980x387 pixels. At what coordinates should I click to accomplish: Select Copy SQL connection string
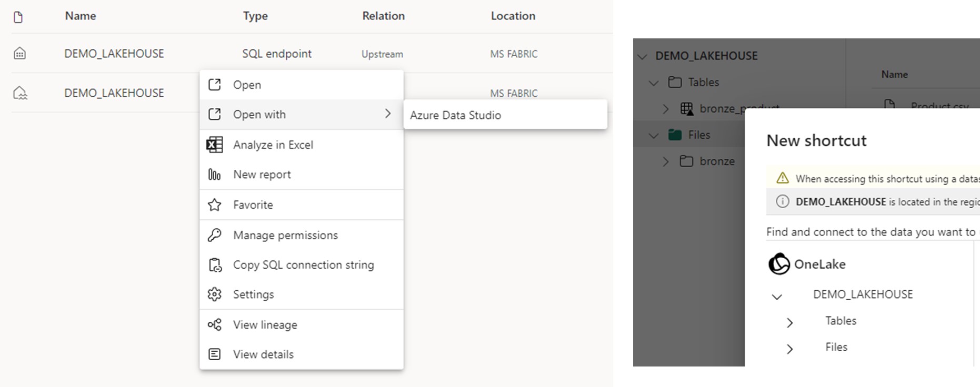(302, 265)
